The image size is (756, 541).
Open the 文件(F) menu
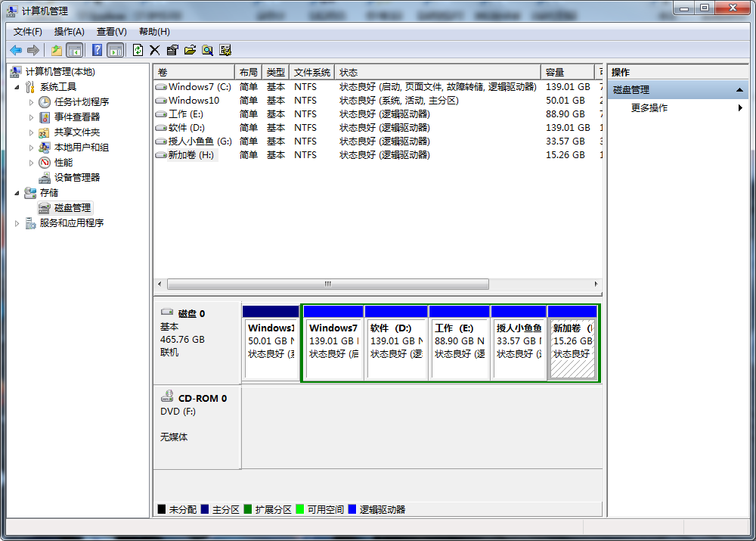pyautogui.click(x=27, y=32)
